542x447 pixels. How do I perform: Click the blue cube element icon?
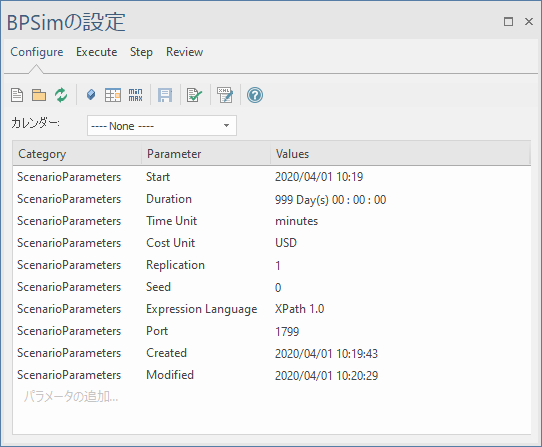[91, 94]
